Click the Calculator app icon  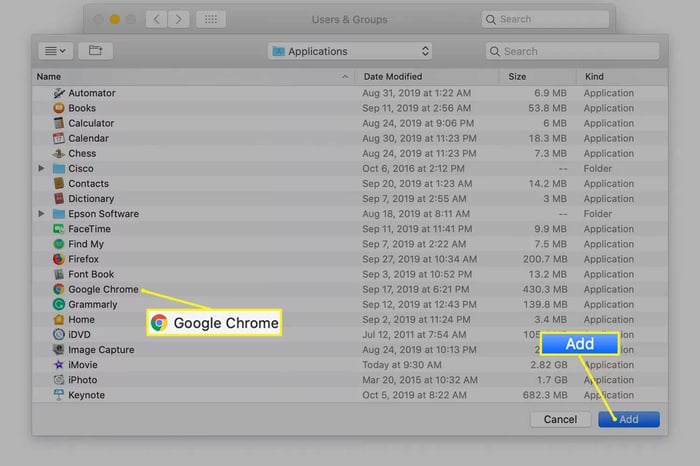coord(59,123)
